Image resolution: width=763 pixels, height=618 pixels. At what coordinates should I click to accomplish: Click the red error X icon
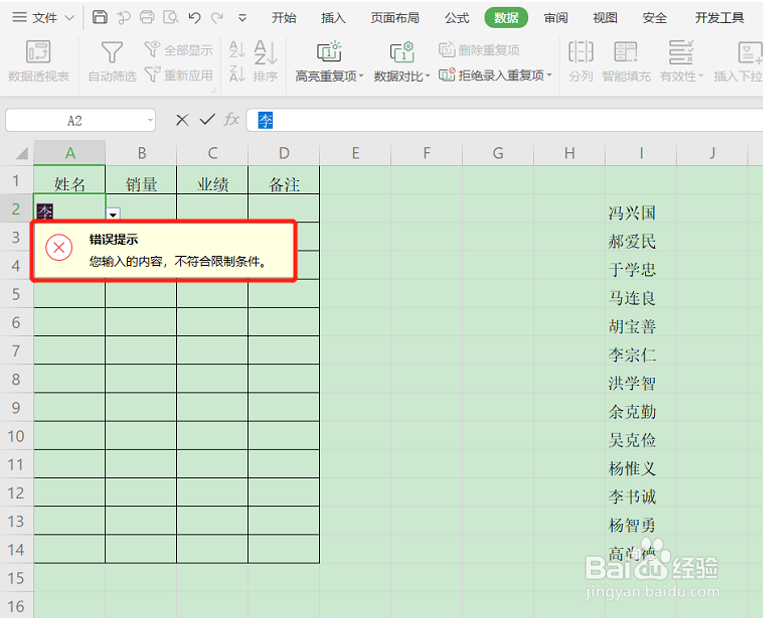(59, 247)
